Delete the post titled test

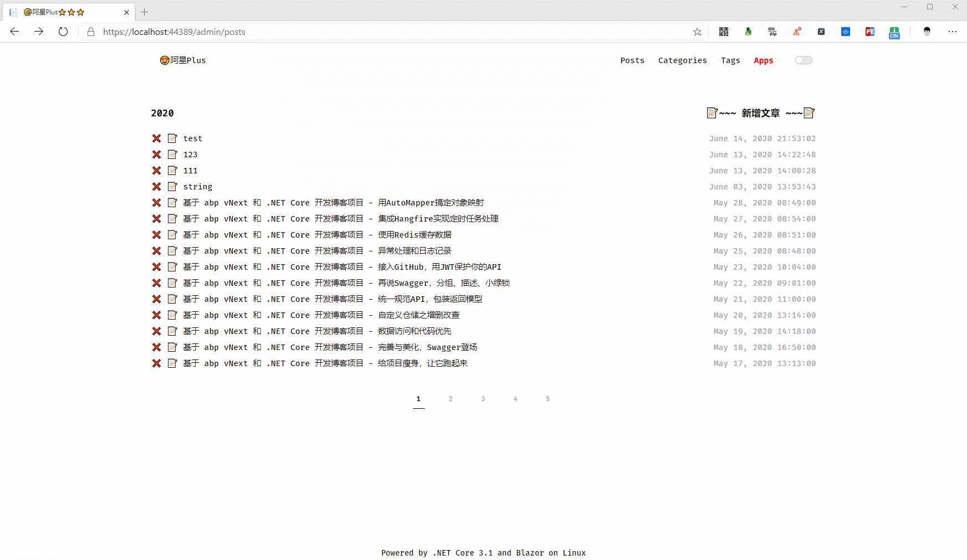157,138
